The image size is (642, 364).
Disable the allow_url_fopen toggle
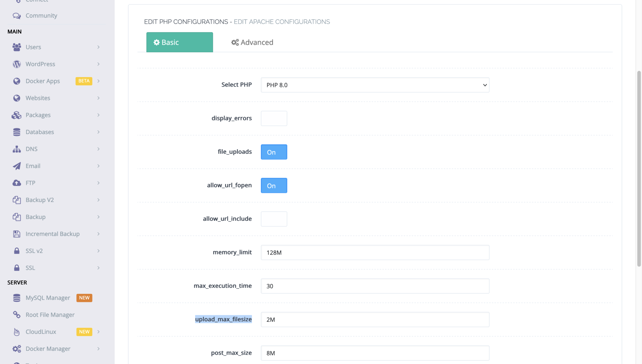tap(274, 185)
